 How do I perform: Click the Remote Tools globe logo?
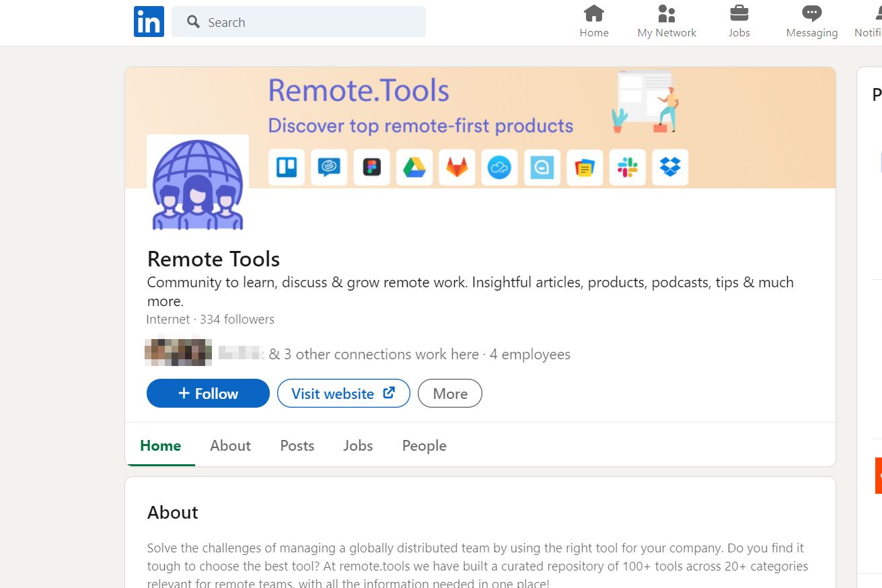[198, 185]
